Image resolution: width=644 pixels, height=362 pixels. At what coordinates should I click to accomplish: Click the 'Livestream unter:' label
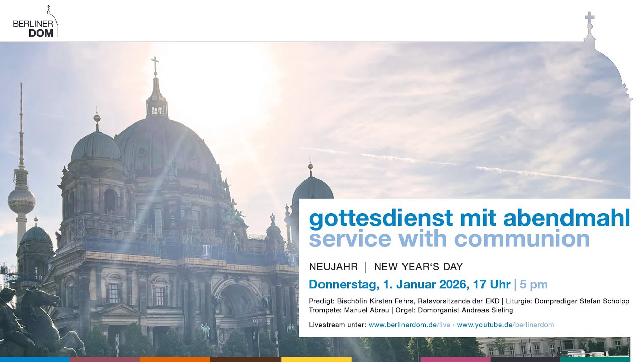click(x=338, y=325)
